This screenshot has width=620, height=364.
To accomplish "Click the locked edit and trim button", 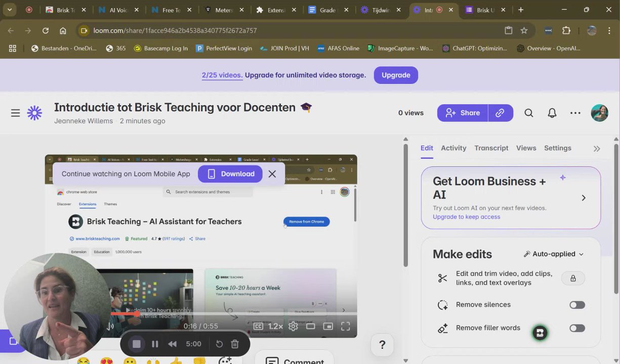I will 573,278.
